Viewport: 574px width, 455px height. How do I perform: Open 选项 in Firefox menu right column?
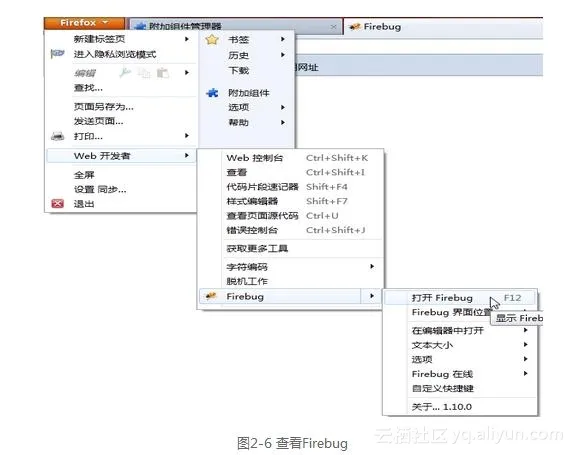pos(246,107)
